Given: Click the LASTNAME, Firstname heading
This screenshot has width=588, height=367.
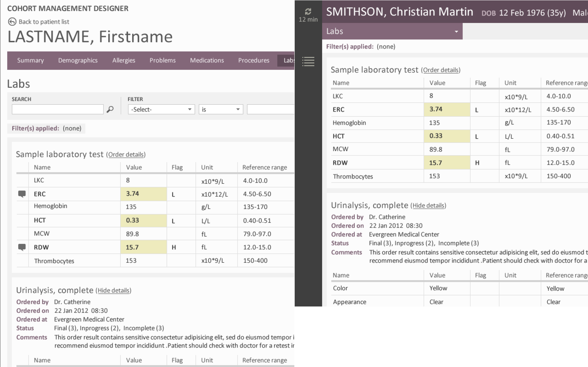Looking at the screenshot, I should click(90, 37).
